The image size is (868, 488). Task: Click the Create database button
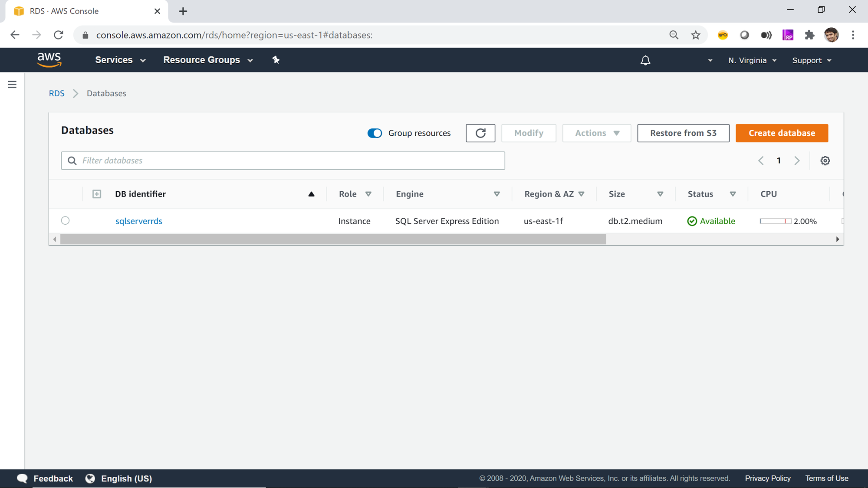click(781, 133)
